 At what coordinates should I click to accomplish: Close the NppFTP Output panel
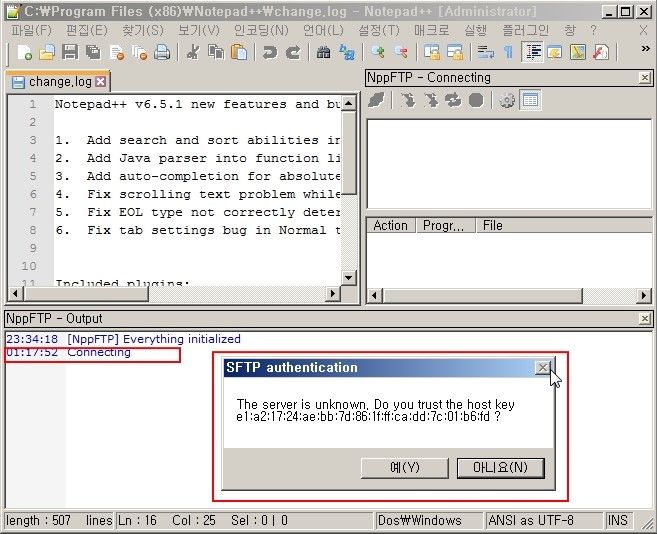point(645,319)
